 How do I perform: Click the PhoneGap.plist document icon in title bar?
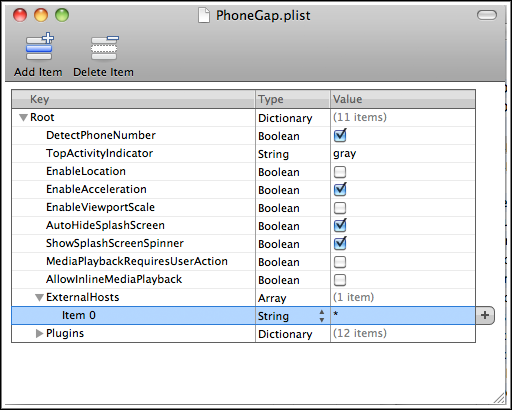tap(204, 15)
